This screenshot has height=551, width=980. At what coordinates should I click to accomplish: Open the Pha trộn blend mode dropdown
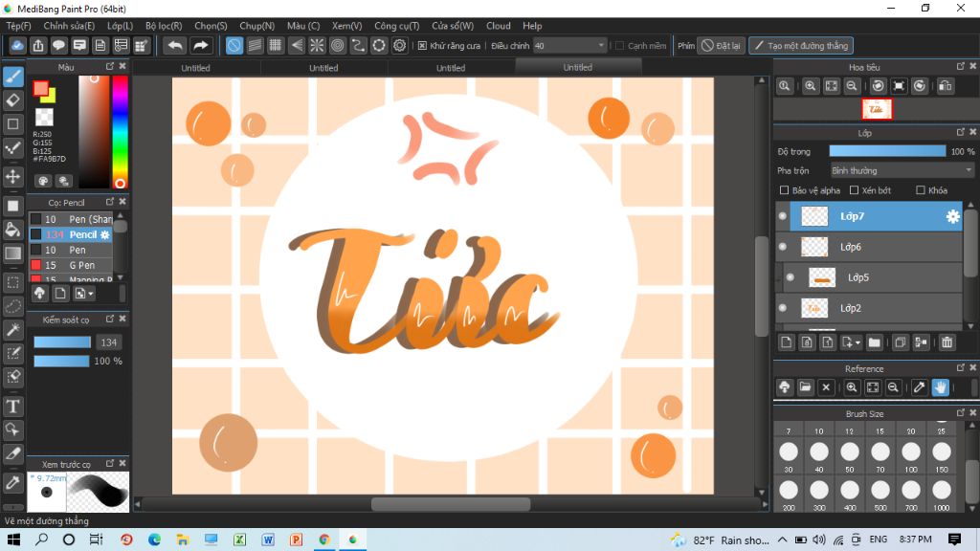(902, 170)
